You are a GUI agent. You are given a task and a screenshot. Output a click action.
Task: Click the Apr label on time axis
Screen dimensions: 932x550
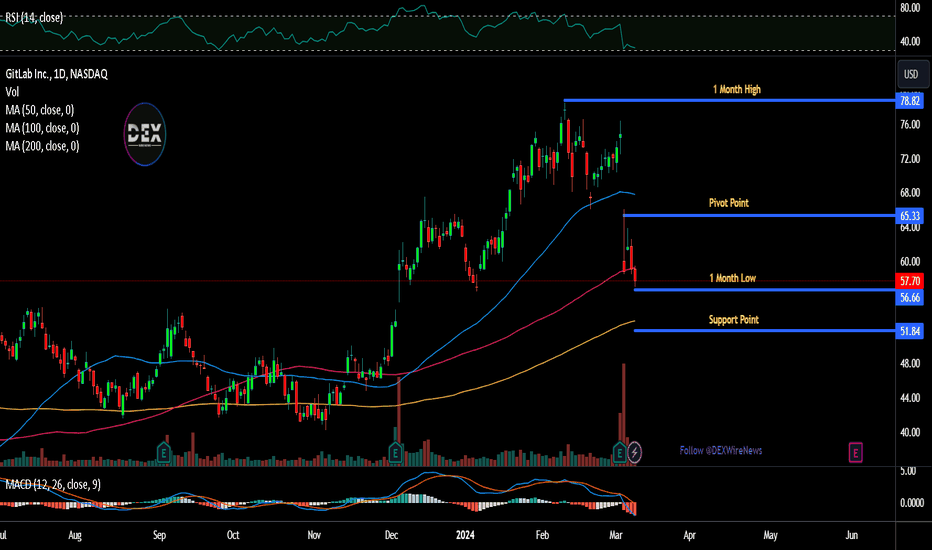click(x=689, y=535)
